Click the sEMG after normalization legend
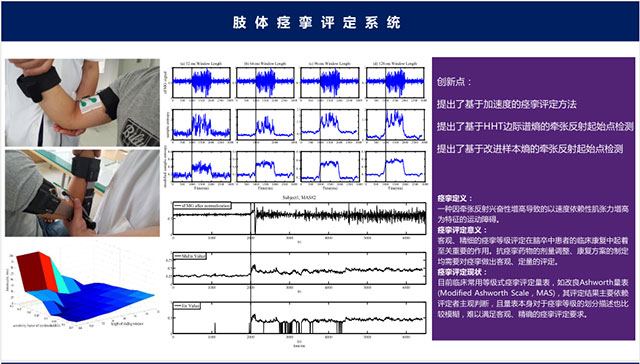This screenshot has height=364, width=640. [202, 205]
